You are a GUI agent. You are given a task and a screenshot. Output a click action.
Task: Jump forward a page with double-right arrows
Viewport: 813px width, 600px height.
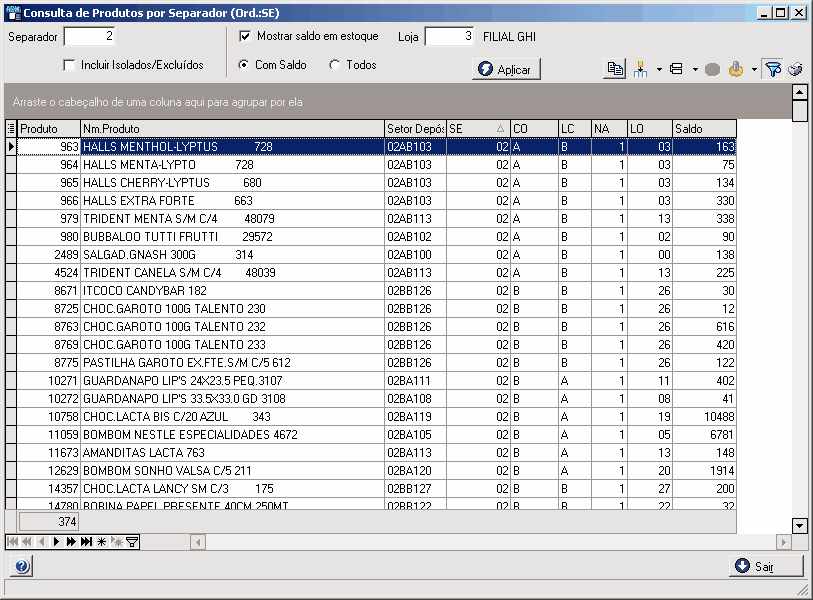pyautogui.click(x=71, y=542)
